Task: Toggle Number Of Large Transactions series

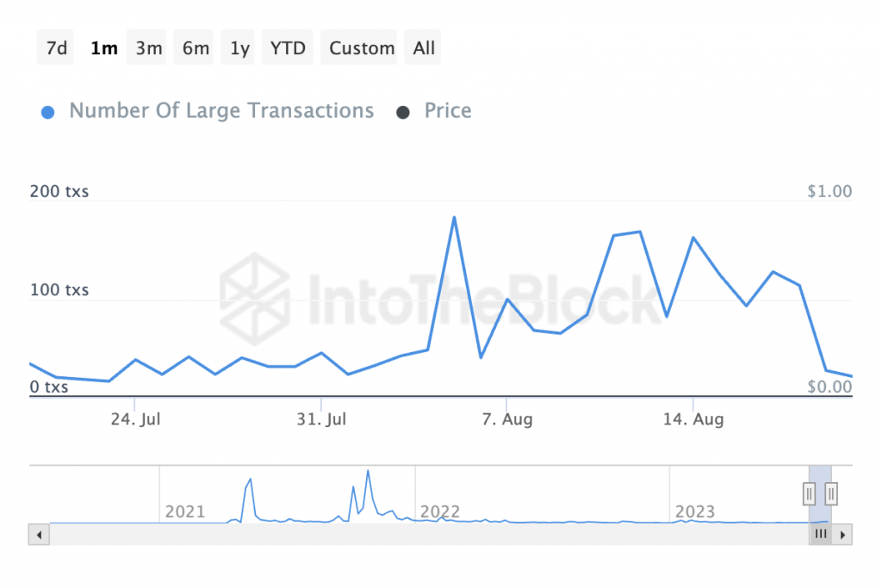Action: [x=221, y=111]
